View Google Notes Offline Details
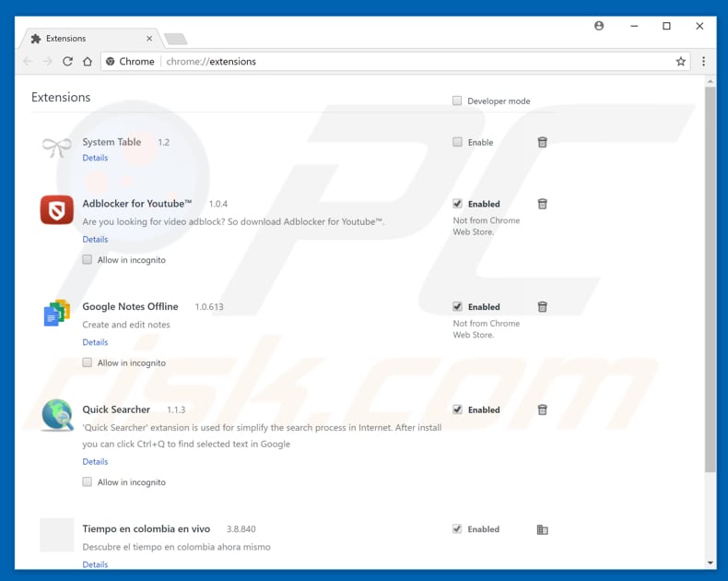The width and height of the screenshot is (728, 581). click(x=95, y=342)
